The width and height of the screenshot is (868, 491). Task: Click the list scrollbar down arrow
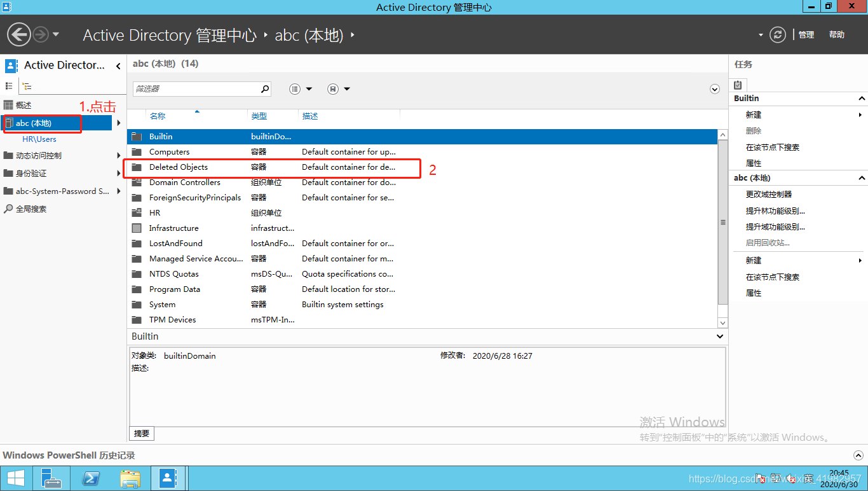click(722, 323)
